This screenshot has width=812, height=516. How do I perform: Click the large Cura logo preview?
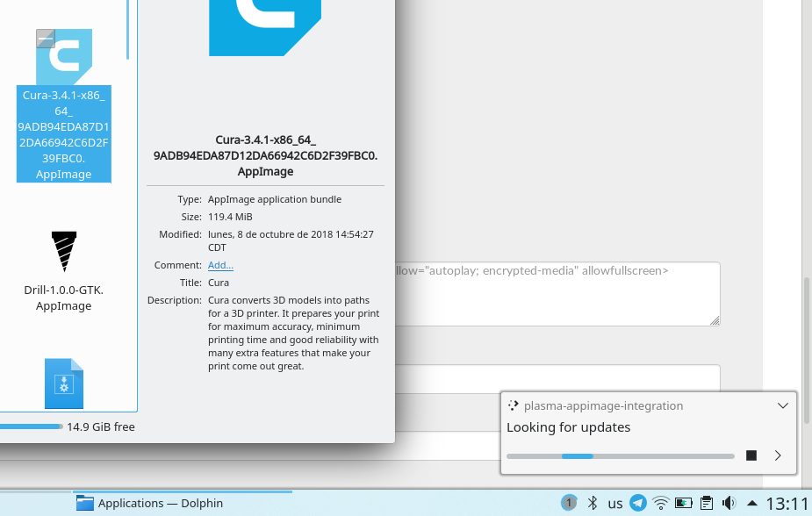265,28
